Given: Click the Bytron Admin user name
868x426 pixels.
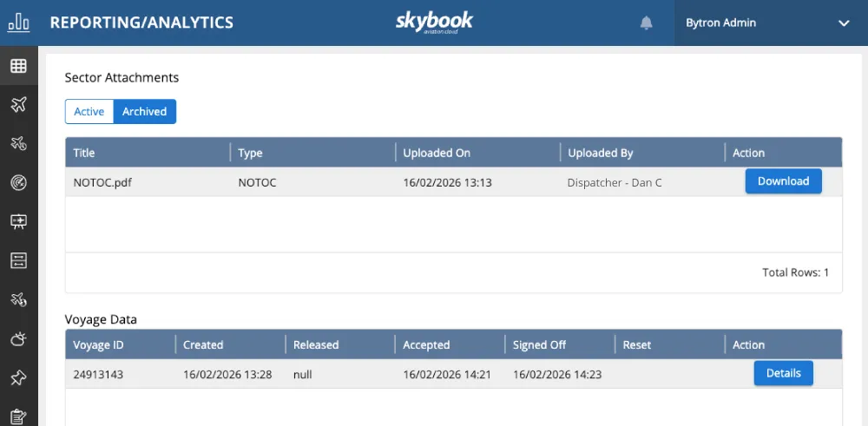Looking at the screenshot, I should pyautogui.click(x=720, y=23).
